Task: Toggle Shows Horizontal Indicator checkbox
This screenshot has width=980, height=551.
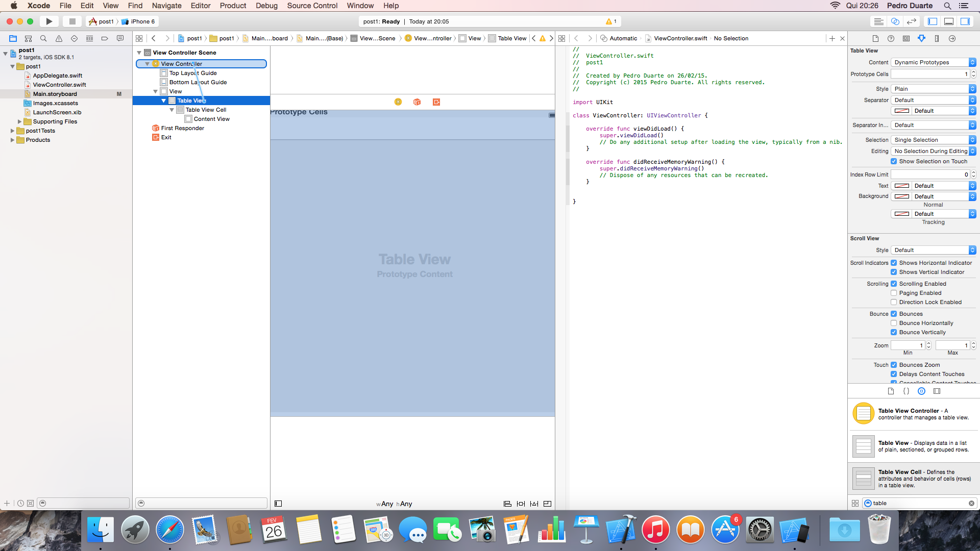Action: (894, 263)
